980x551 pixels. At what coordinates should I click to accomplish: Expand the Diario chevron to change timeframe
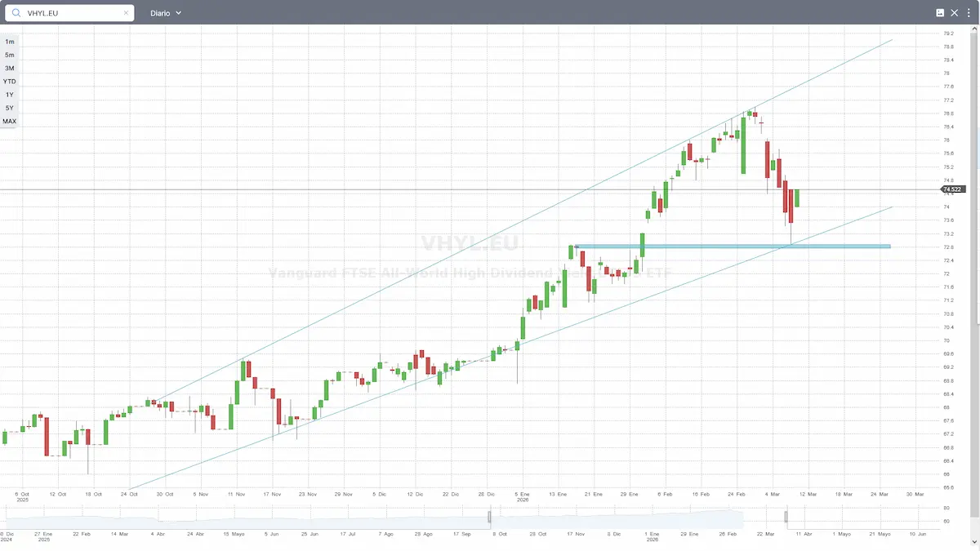[179, 12]
